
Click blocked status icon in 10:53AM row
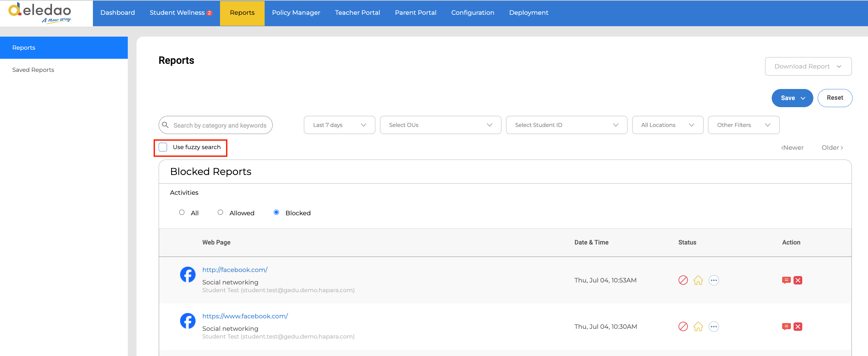(x=683, y=280)
